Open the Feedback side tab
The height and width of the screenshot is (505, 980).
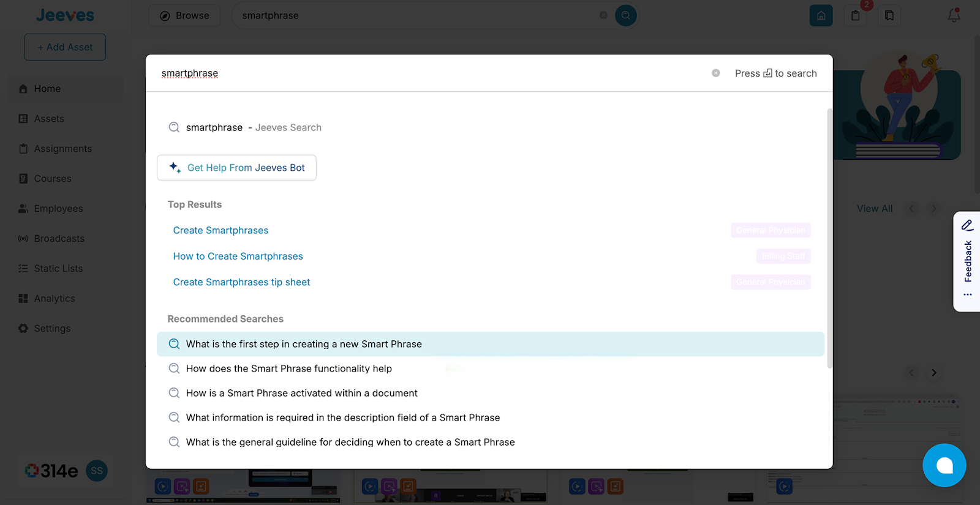click(x=967, y=261)
